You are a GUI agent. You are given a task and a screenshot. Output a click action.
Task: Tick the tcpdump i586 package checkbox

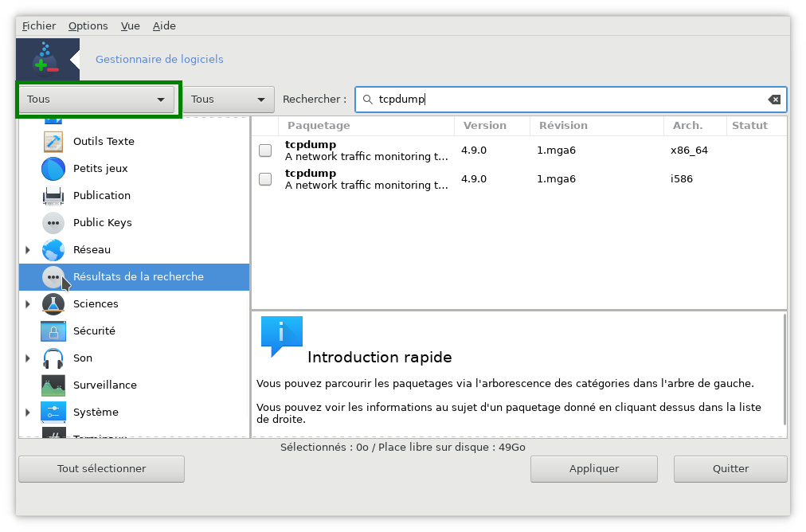click(265, 179)
